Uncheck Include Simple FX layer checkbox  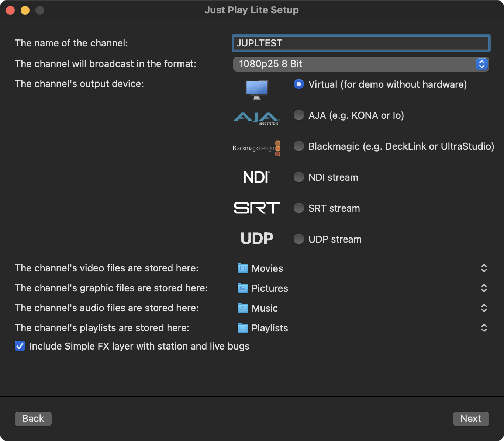[x=20, y=346]
